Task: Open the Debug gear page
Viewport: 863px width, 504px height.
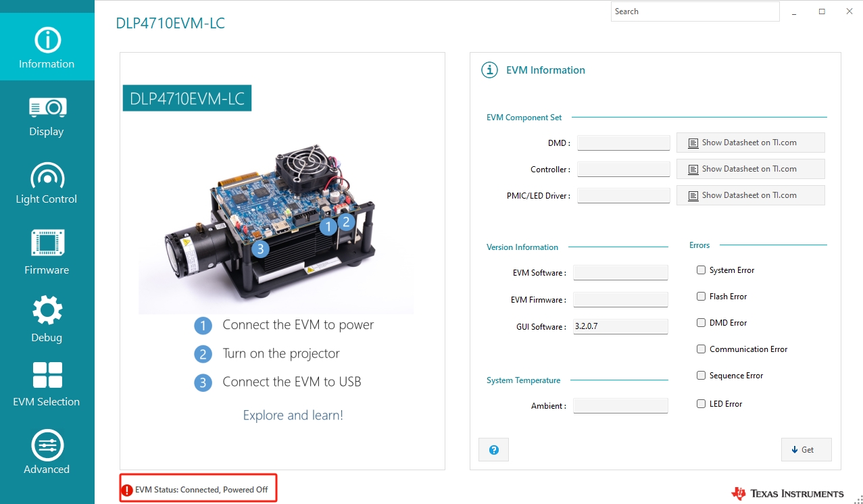Action: 47,319
